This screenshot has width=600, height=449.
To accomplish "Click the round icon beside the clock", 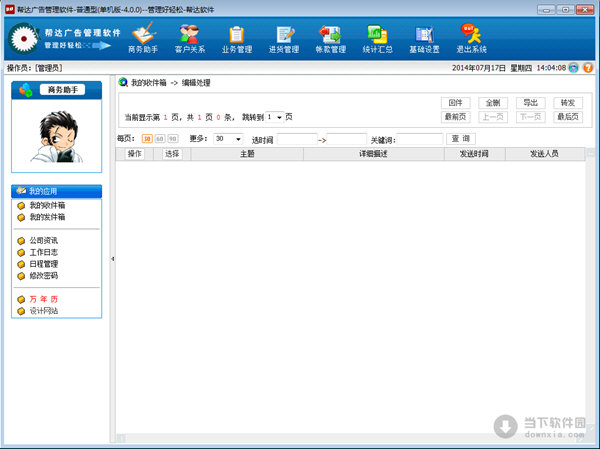I will 574,68.
